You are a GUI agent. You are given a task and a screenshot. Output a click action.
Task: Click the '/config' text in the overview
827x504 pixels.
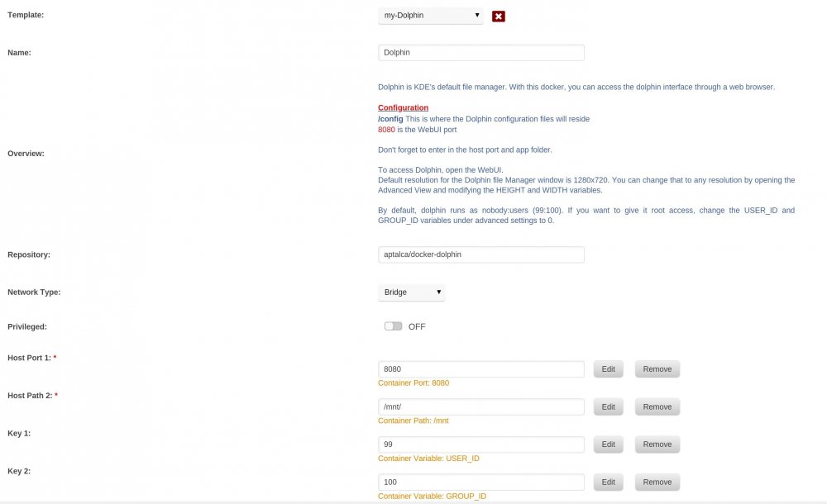click(x=390, y=119)
